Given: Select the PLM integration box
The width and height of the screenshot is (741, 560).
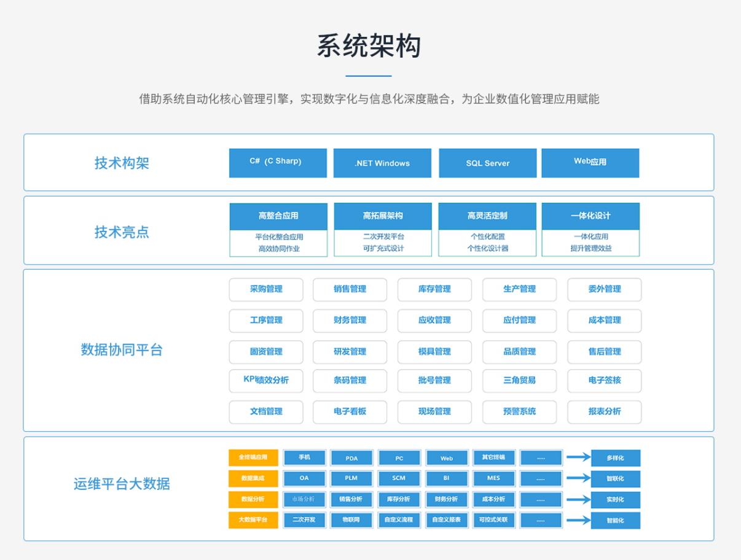Looking at the screenshot, I should coord(351,478).
